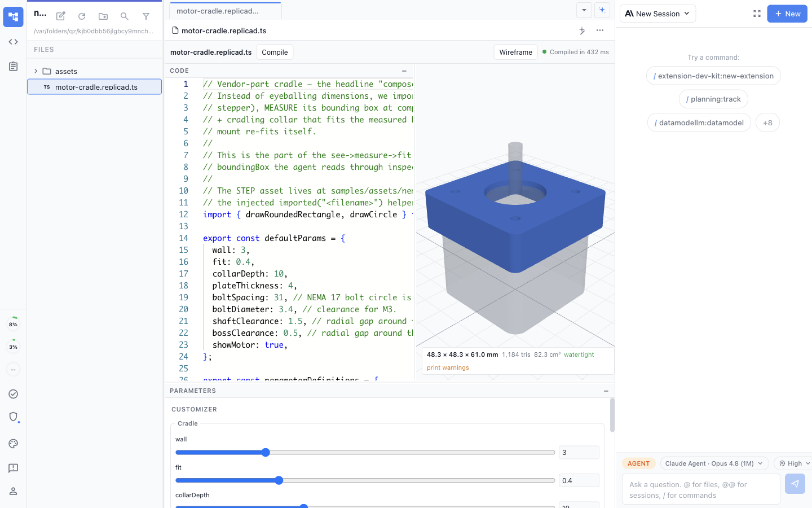Click the dashed status indicator icon
The height and width of the screenshot is (508, 812).
pyautogui.click(x=13, y=370)
